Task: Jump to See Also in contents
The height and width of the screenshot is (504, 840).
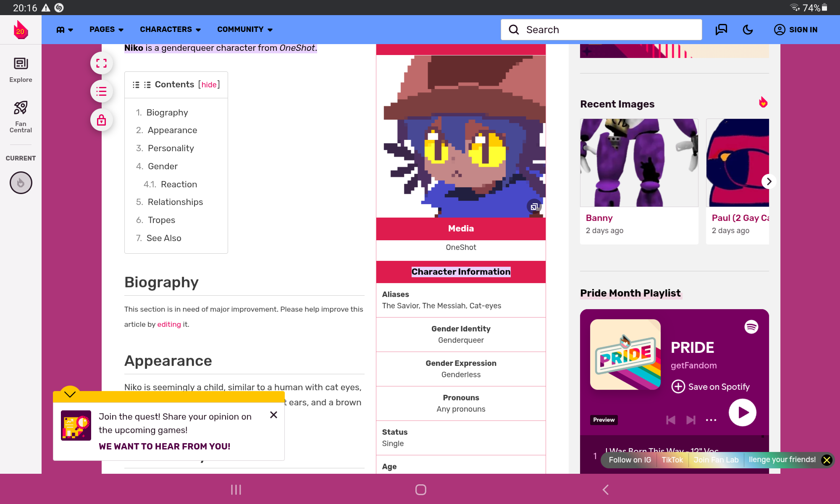Action: click(164, 238)
